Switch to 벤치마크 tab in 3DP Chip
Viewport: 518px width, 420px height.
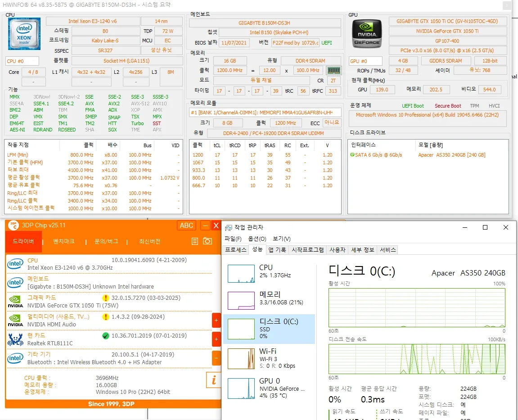tap(64, 241)
